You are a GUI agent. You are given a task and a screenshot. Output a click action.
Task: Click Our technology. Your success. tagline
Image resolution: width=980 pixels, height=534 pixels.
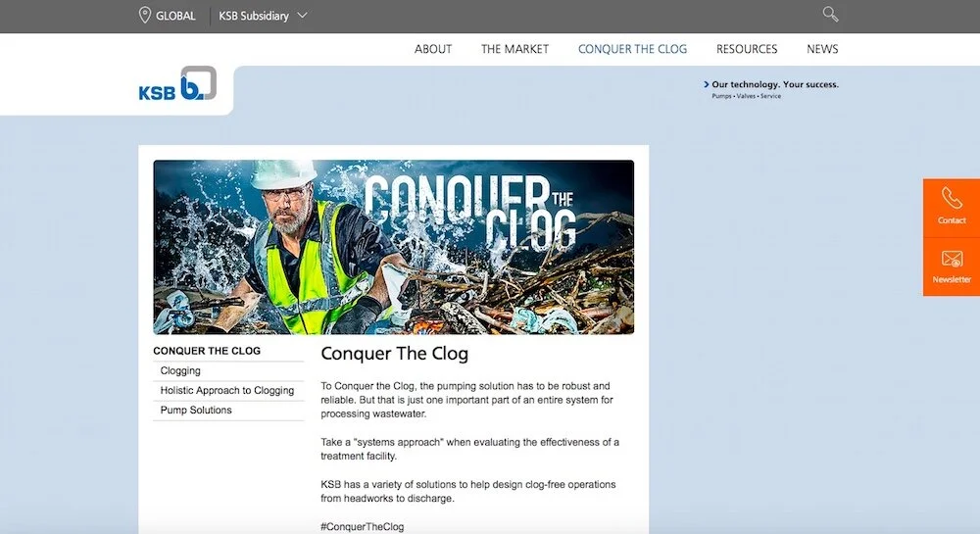click(775, 84)
